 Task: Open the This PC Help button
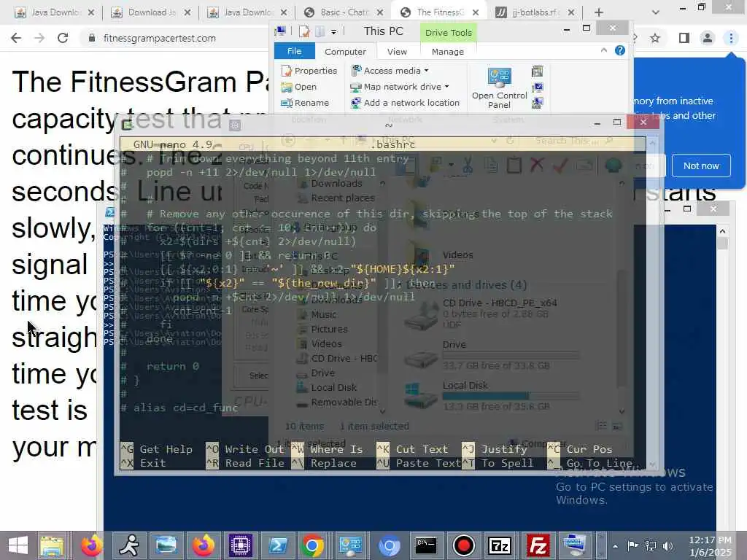click(x=620, y=50)
